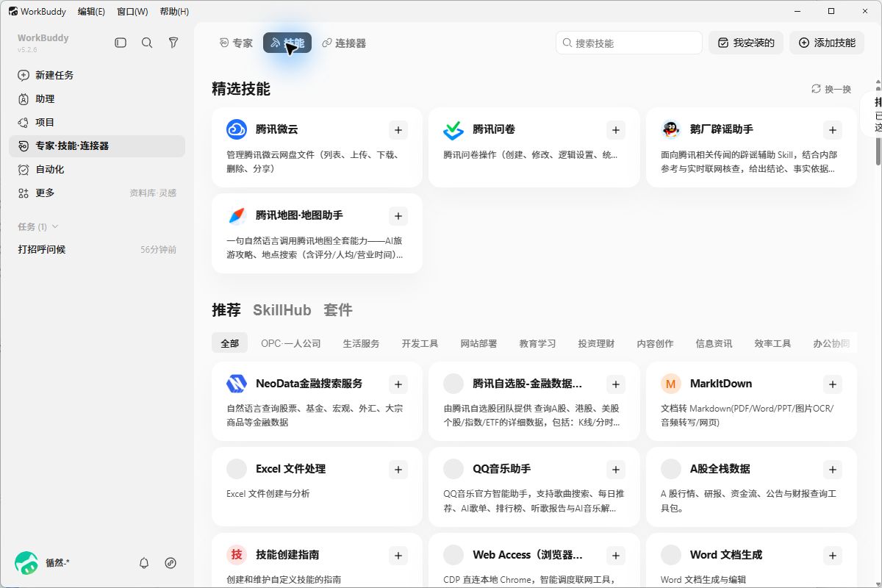Click the 我安装的 button
Screen dimensions: 882x588
(x=746, y=43)
